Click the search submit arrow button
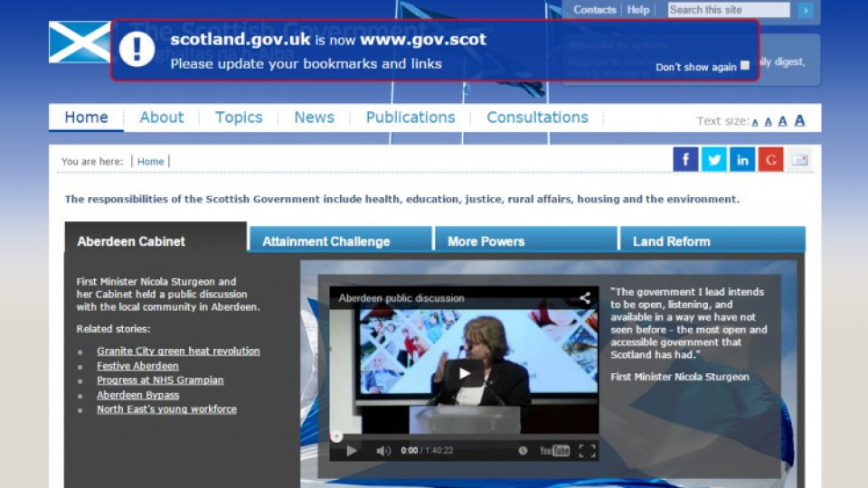 pos(806,10)
